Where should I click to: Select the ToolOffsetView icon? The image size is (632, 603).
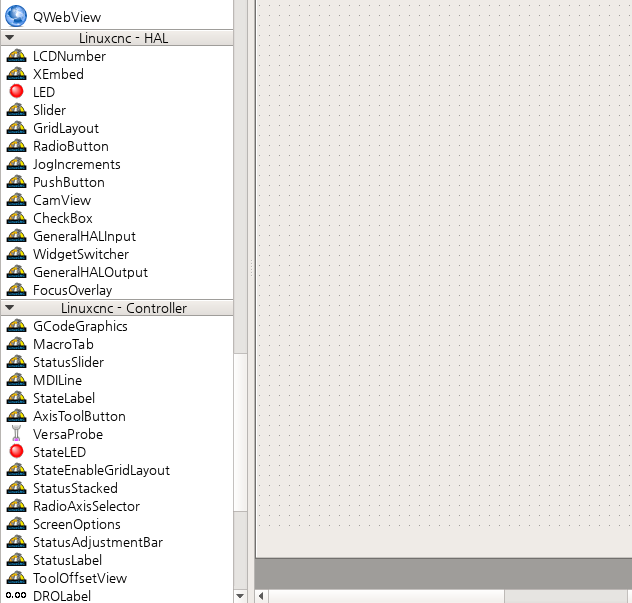(x=17, y=578)
